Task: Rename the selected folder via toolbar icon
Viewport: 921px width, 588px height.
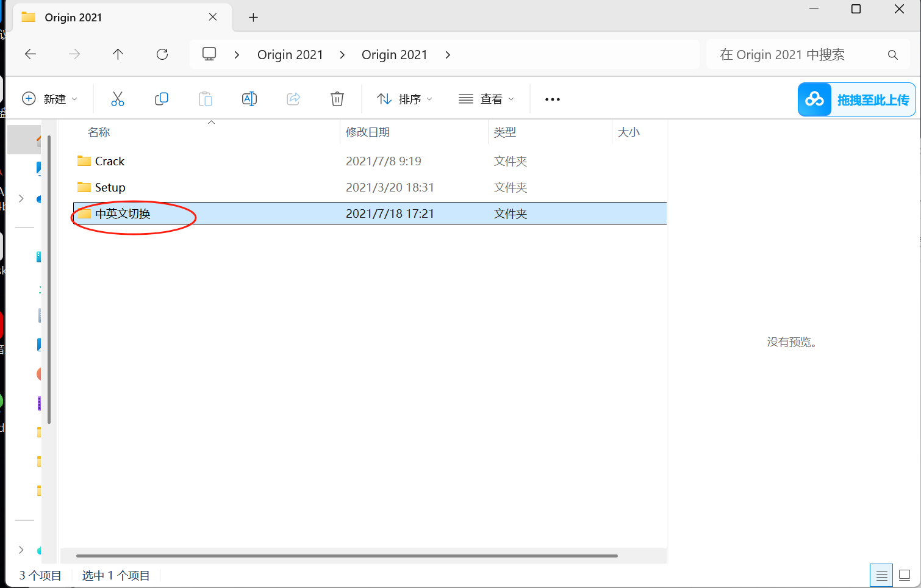Action: 249,99
